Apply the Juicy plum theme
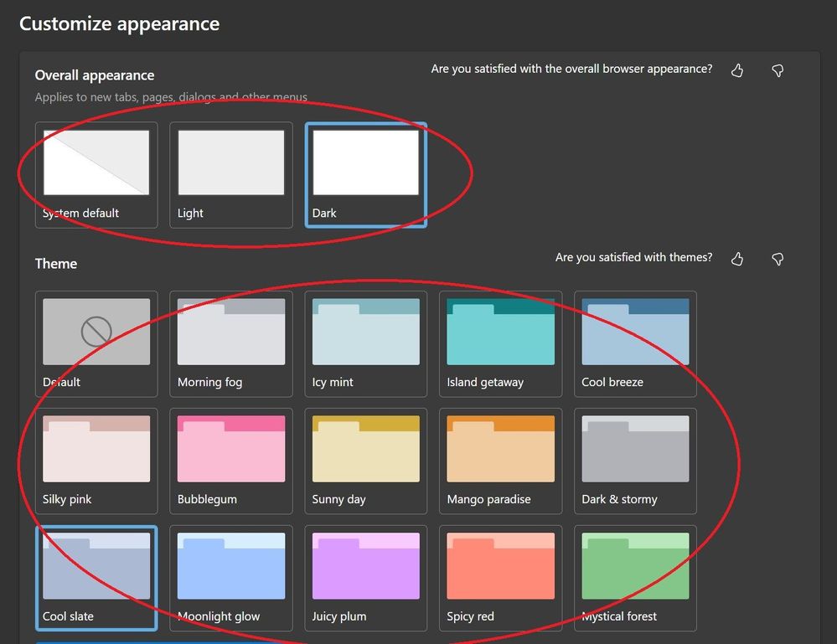This screenshot has height=644, width=837. pos(365,579)
